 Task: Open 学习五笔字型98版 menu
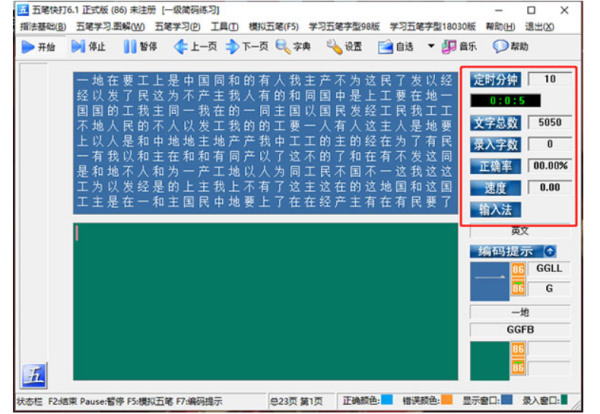(x=344, y=27)
